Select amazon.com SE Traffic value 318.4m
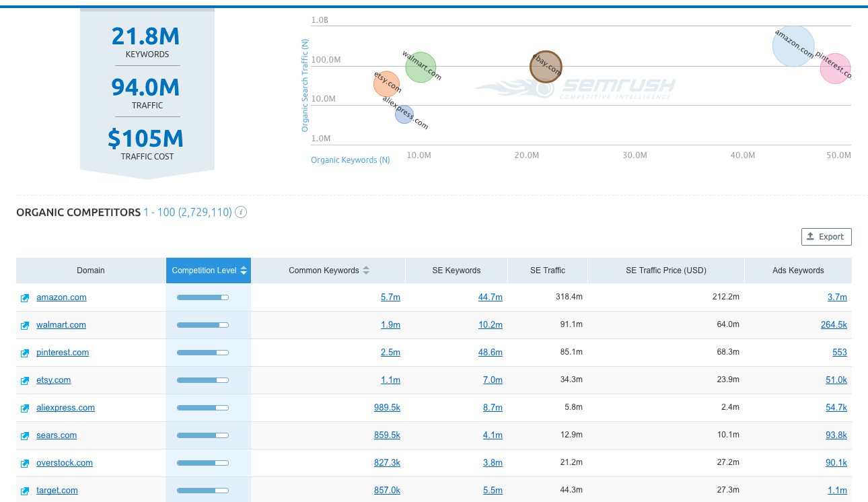The width and height of the screenshot is (868, 502). click(x=570, y=297)
